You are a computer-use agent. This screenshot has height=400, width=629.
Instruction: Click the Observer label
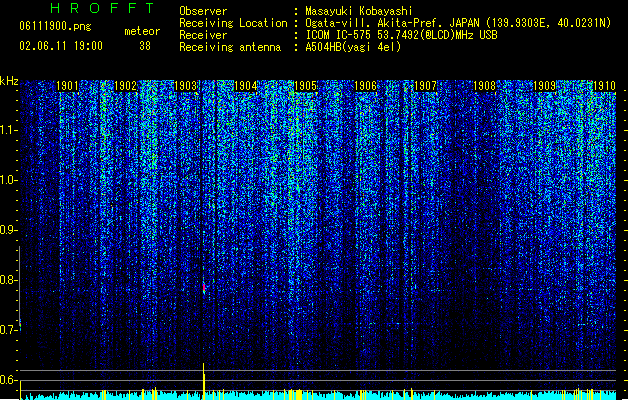203,11
